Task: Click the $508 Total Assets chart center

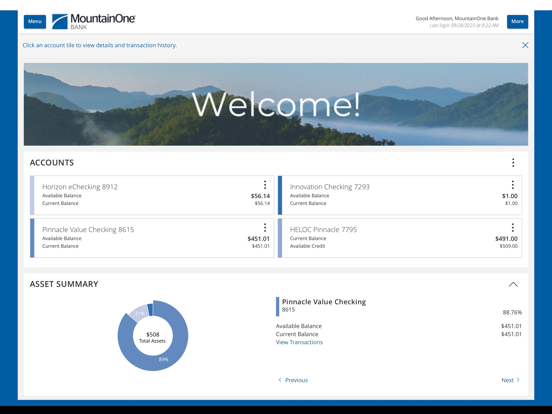Action: click(152, 337)
